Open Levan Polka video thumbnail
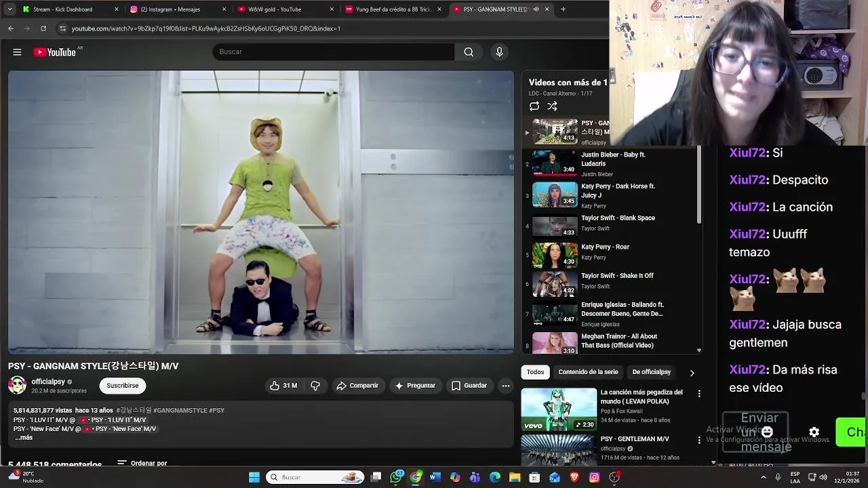 (x=559, y=409)
